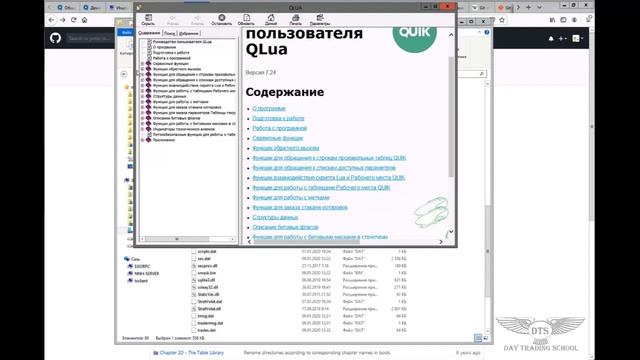Open the Работа с программой link
640x360 pixels.
click(280, 128)
